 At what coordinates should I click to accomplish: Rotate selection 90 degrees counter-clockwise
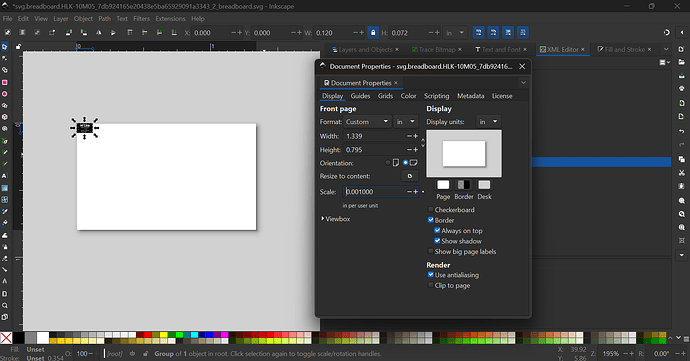[x=69, y=33]
